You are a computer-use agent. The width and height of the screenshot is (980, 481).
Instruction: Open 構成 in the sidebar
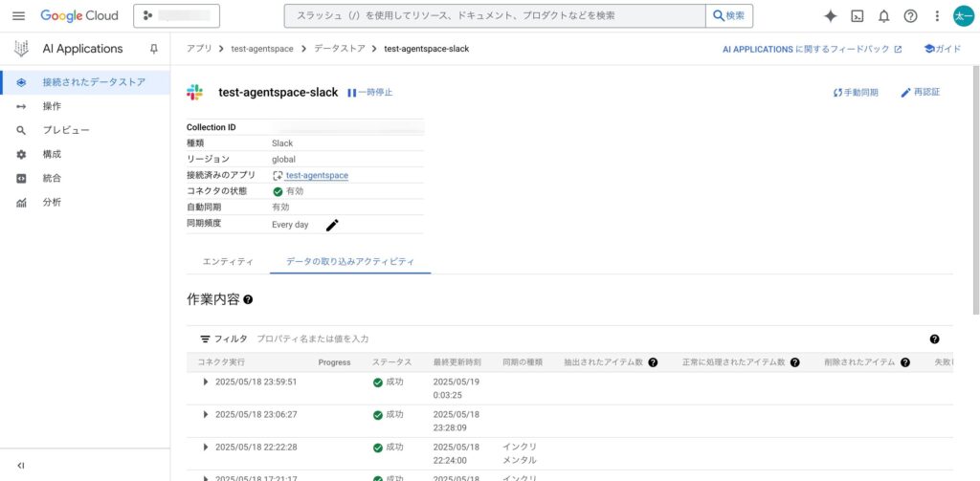[x=85, y=154]
